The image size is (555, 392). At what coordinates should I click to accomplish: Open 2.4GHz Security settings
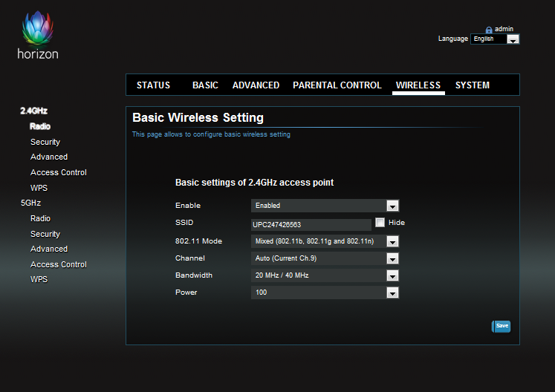[x=45, y=142]
